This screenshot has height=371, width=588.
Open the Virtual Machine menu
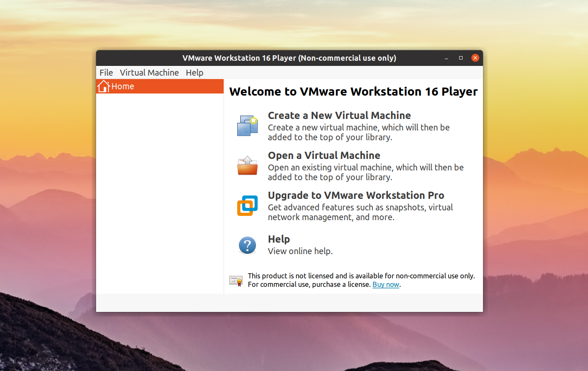click(149, 73)
